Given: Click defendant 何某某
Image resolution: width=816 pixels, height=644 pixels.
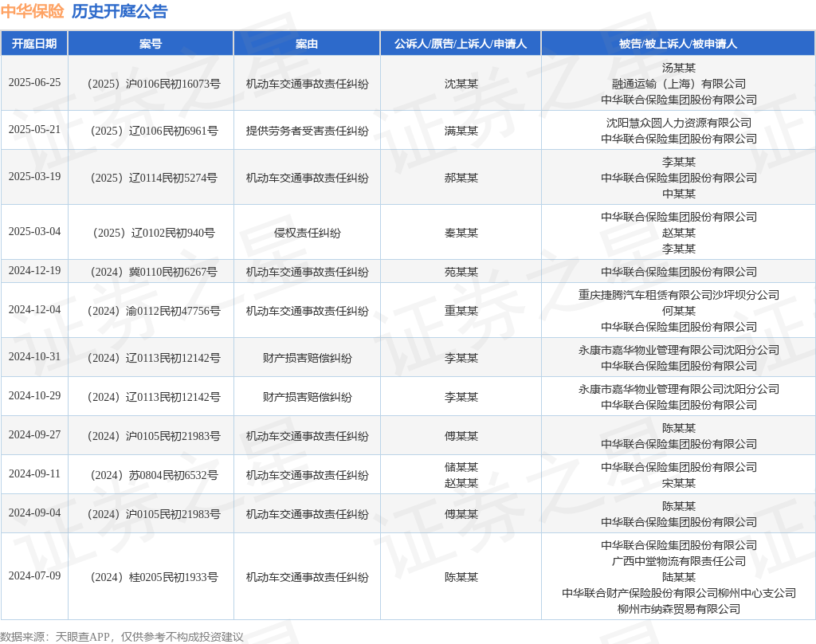Looking at the screenshot, I should (x=679, y=310).
